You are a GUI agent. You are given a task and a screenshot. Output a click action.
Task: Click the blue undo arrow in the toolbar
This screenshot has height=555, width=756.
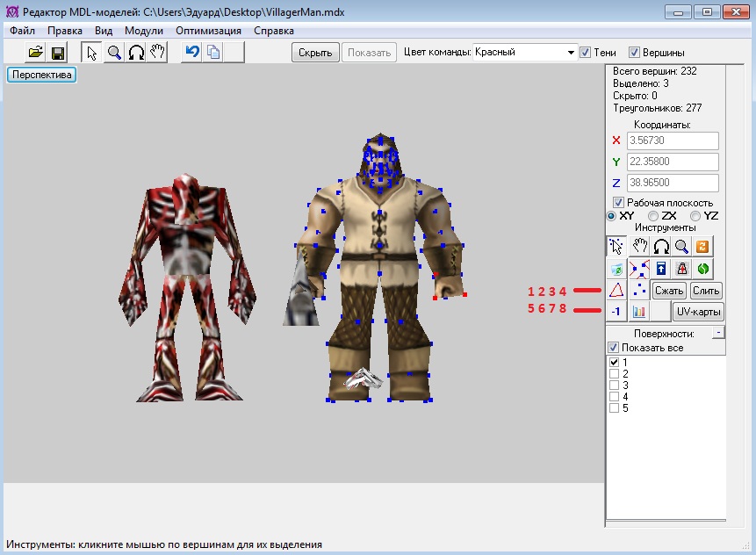[191, 53]
